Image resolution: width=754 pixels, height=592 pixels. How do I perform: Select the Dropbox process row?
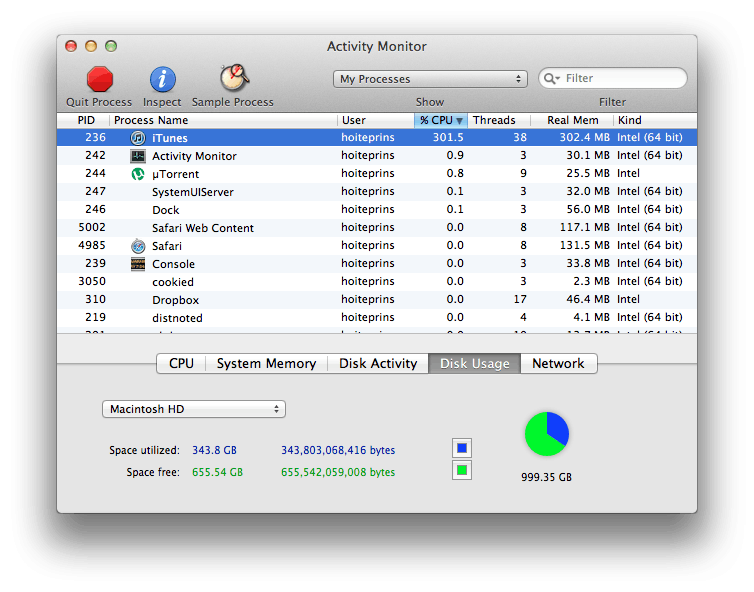coord(377,300)
